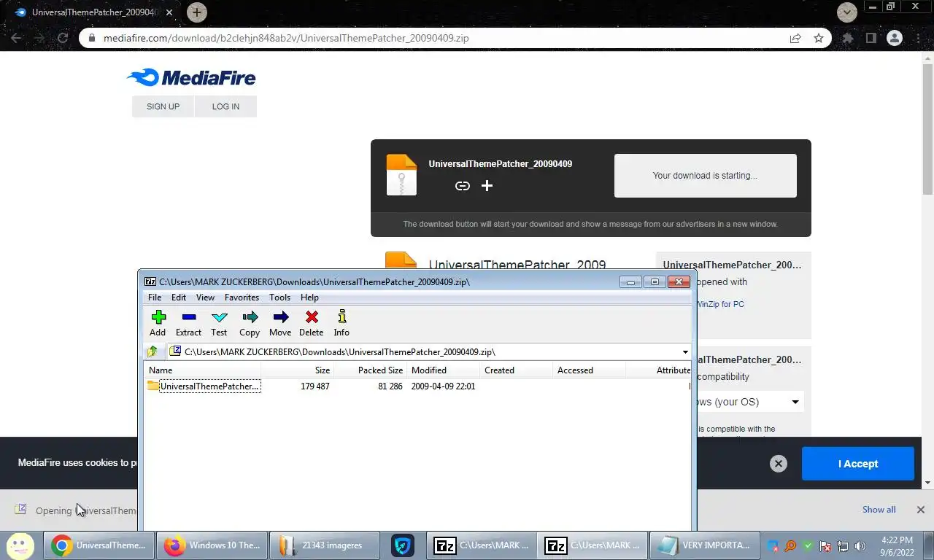The width and height of the screenshot is (934, 560).
Task: Select the Move toolbar icon
Action: 280,323
